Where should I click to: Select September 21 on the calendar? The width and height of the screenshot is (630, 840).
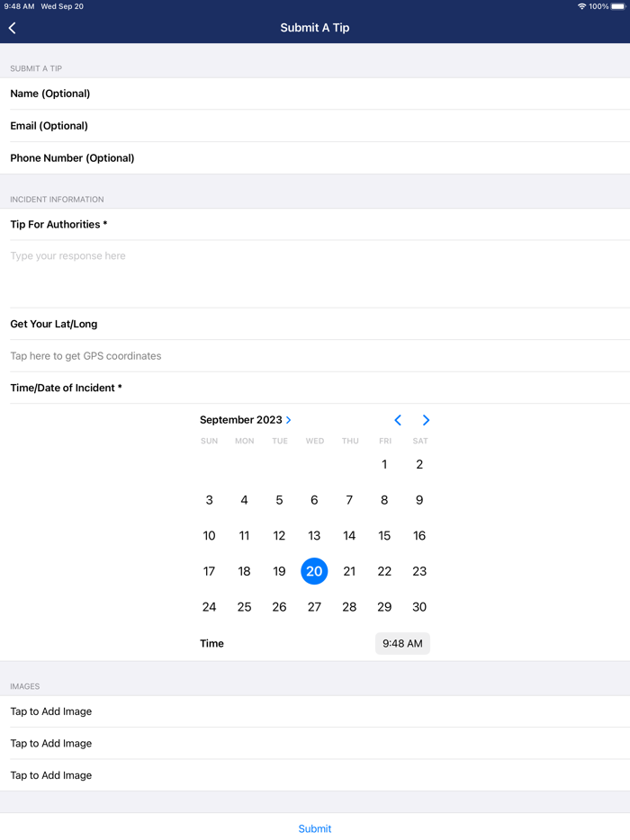349,572
